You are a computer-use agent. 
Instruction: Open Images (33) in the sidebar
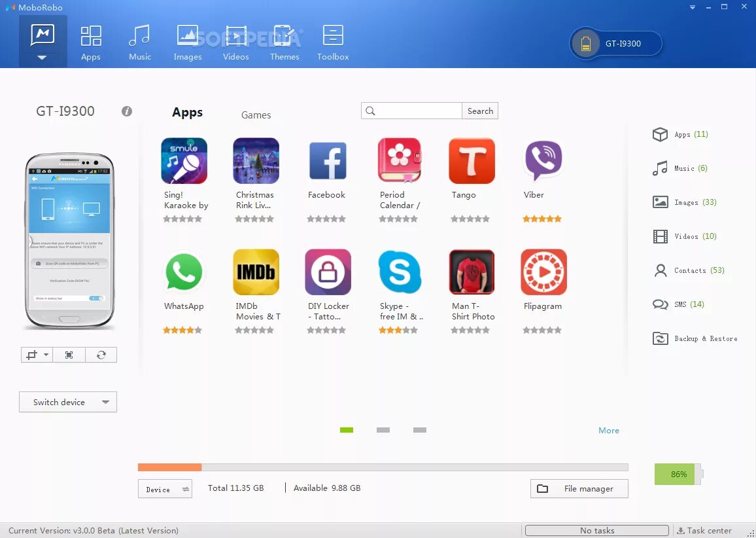click(x=685, y=202)
